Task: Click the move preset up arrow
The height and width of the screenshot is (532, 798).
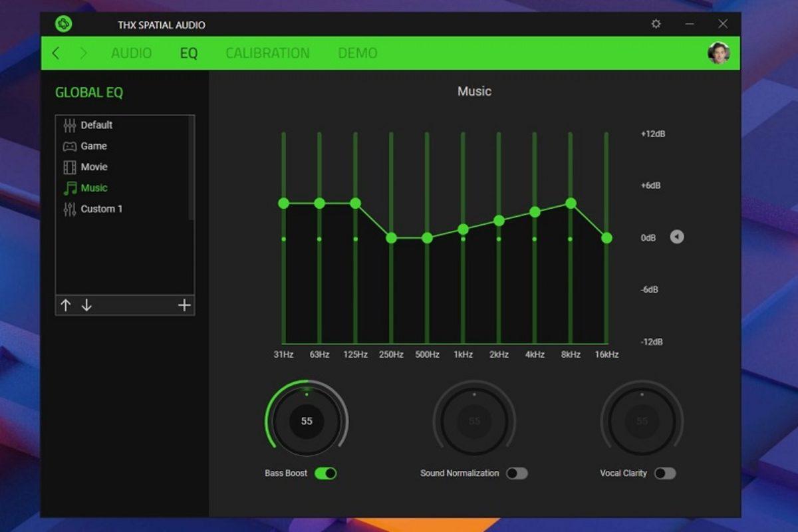Action: click(65, 306)
